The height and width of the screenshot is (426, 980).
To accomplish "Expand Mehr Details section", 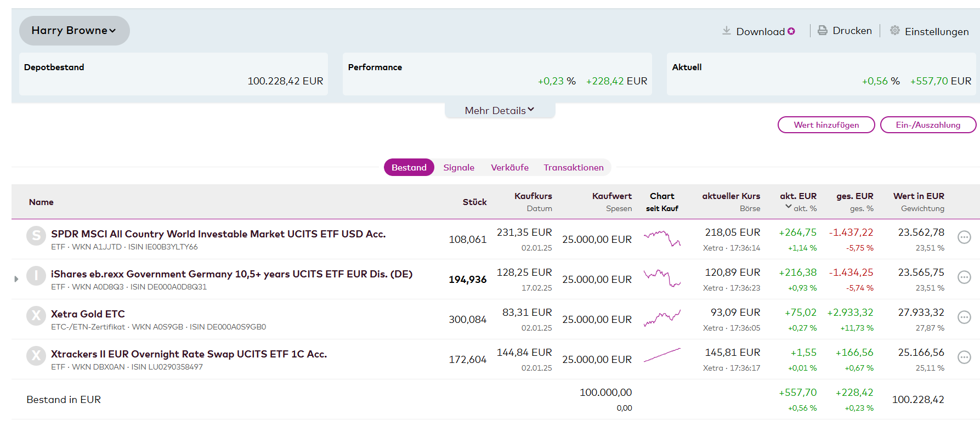I will (499, 111).
